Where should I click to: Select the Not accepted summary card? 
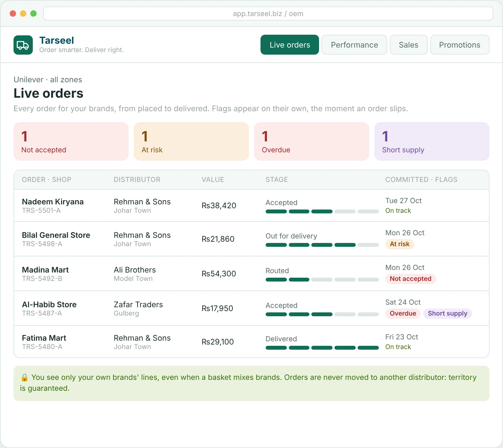coord(71,141)
